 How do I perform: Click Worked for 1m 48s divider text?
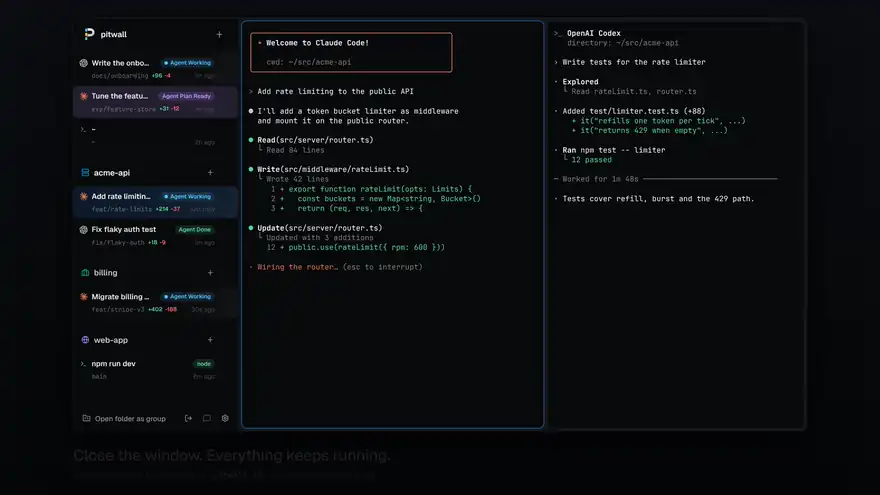(601, 179)
